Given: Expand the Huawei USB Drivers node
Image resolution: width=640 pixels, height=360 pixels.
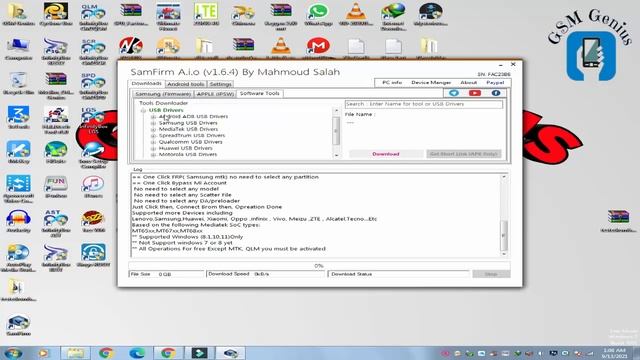Looking at the screenshot, I should [x=153, y=148].
